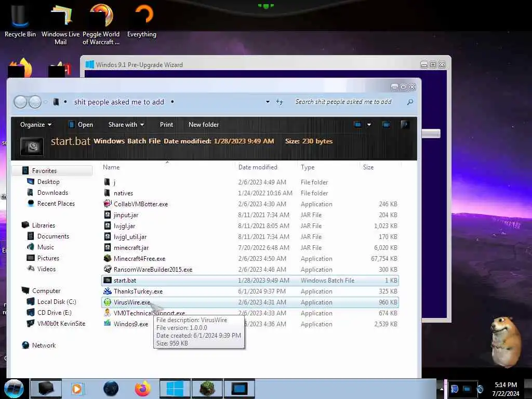The height and width of the screenshot is (399, 532).
Task: Select ThanksTurkey.exe file icon
Action: pyautogui.click(x=107, y=291)
